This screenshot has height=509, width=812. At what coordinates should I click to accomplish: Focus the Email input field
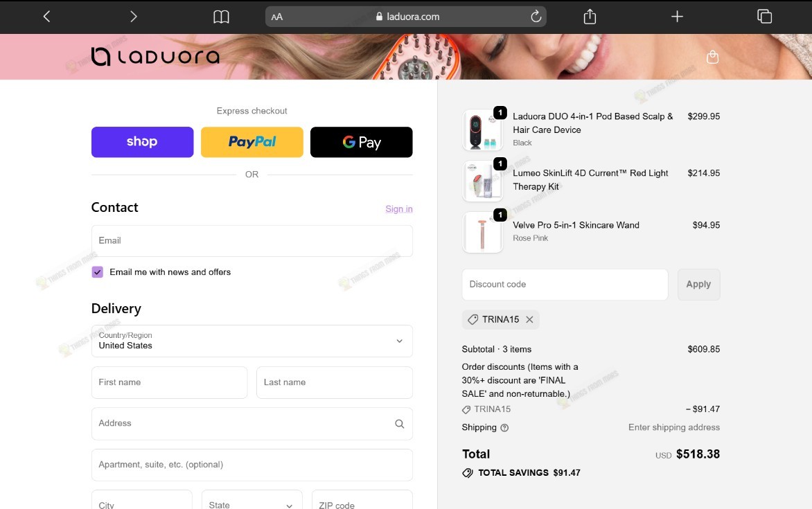click(x=251, y=241)
